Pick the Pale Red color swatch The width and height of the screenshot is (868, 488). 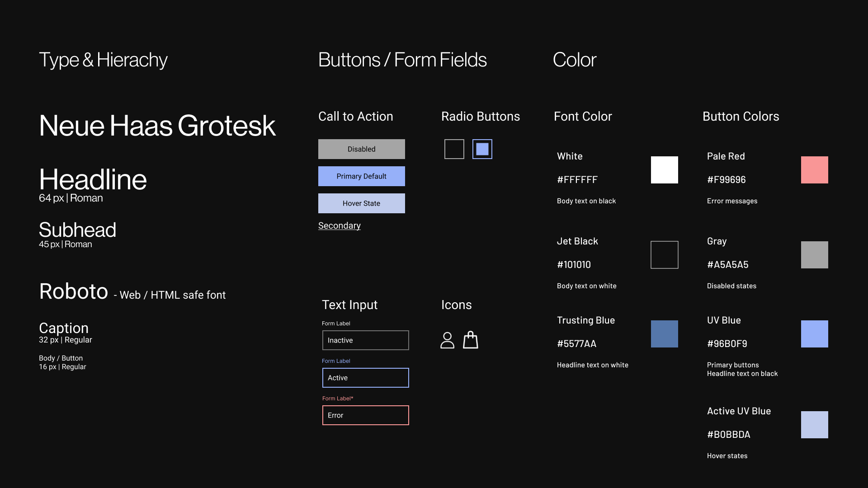tap(814, 170)
